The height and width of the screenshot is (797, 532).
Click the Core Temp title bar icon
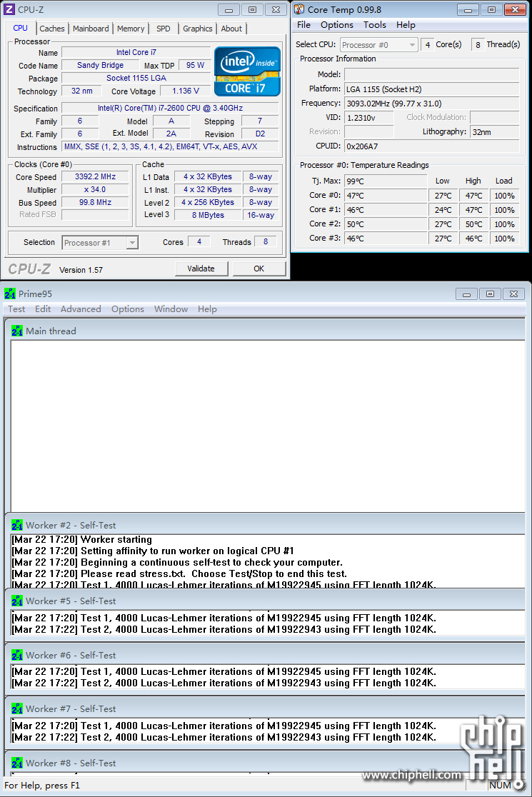point(299,9)
